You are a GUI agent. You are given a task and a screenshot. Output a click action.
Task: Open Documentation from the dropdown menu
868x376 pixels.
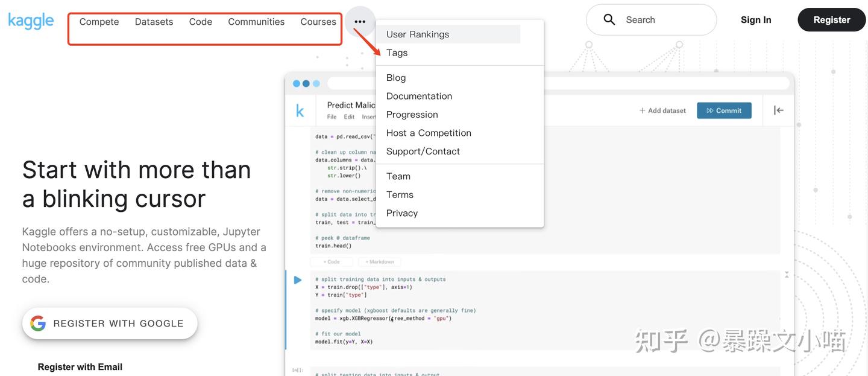[419, 96]
